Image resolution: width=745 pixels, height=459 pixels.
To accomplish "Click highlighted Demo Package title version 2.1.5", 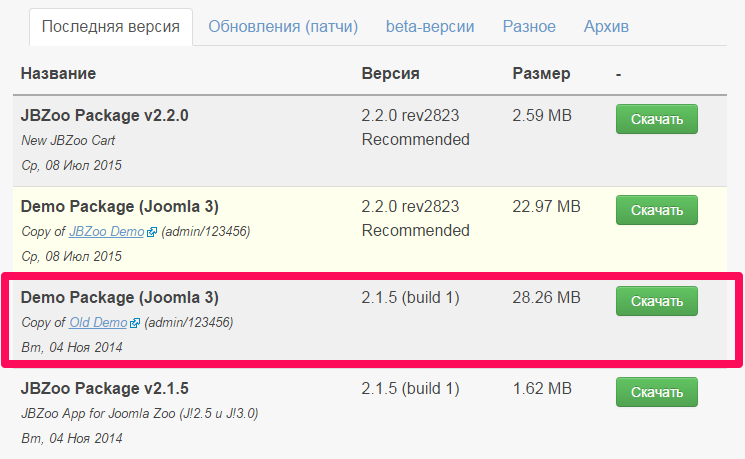I will [120, 297].
